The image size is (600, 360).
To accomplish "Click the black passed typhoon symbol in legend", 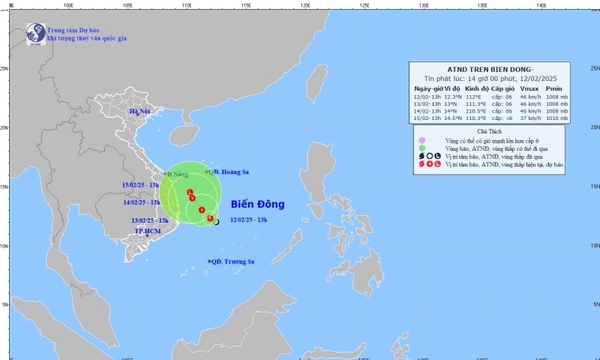I will [422, 156].
